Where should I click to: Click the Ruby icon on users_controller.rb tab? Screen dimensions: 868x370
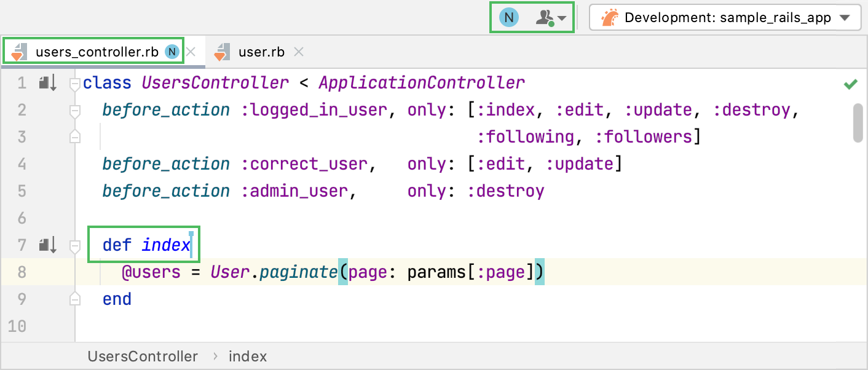point(21,52)
